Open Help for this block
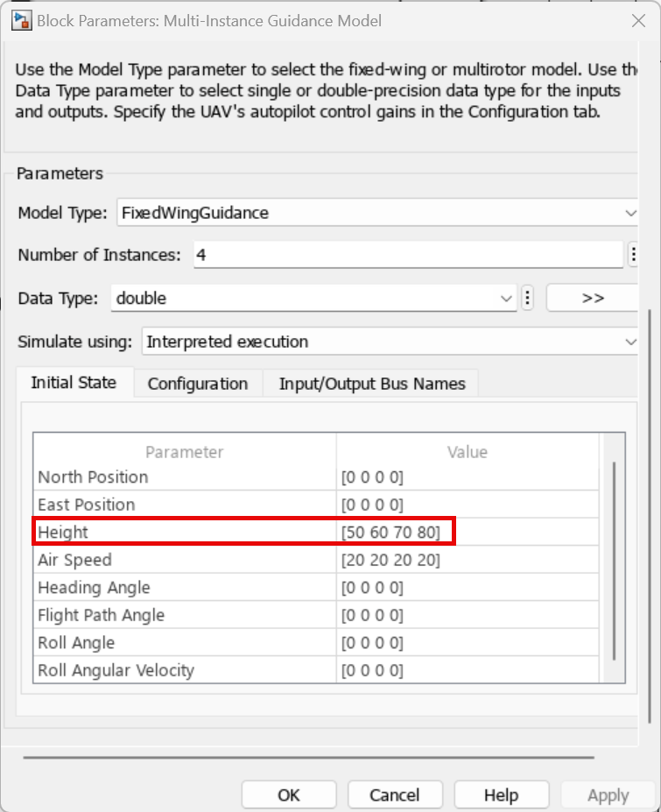 coord(501,795)
